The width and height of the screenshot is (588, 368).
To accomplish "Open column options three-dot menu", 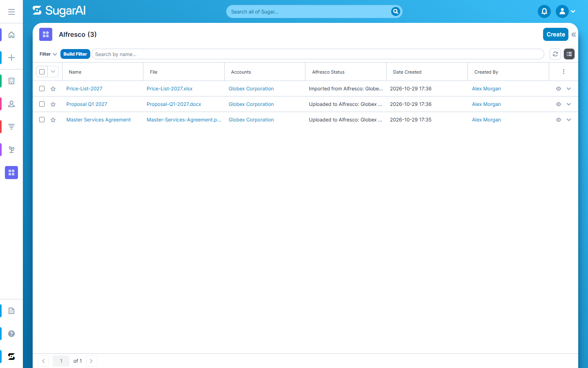I will coord(563,72).
